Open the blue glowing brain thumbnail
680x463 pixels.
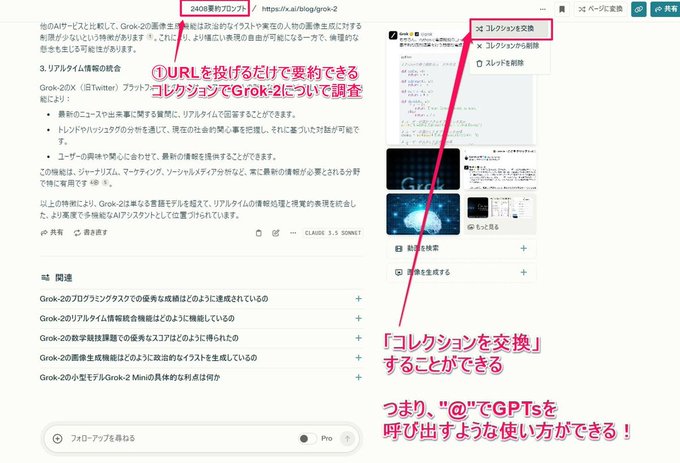point(423,214)
